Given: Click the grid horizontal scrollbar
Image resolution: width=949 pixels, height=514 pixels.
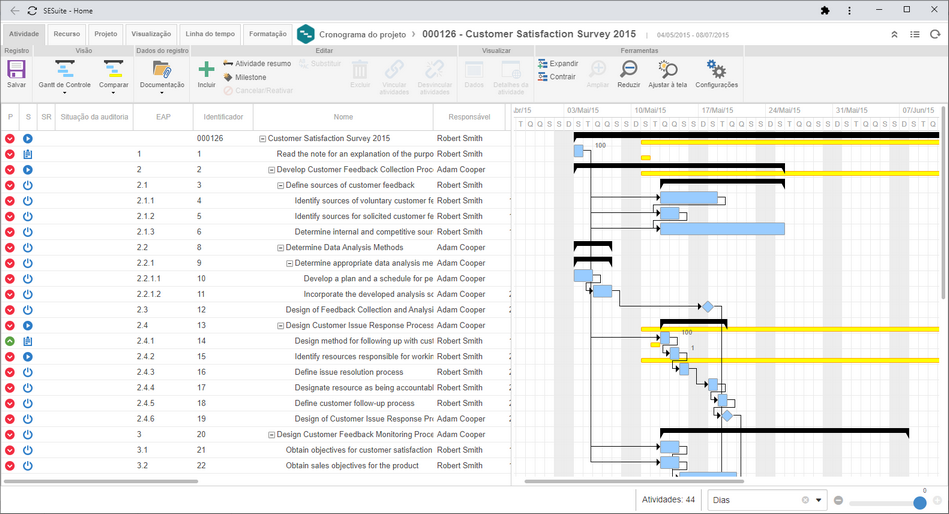Looking at the screenshot, I should [101, 481].
